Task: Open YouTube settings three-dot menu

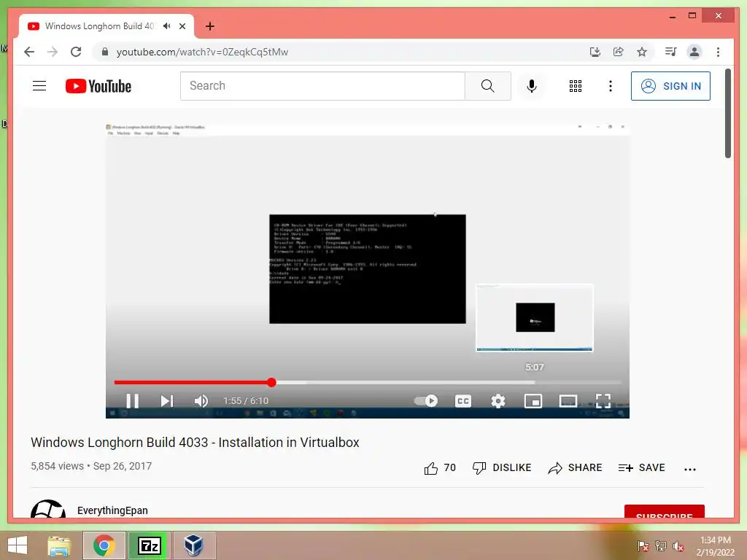Action: point(611,86)
